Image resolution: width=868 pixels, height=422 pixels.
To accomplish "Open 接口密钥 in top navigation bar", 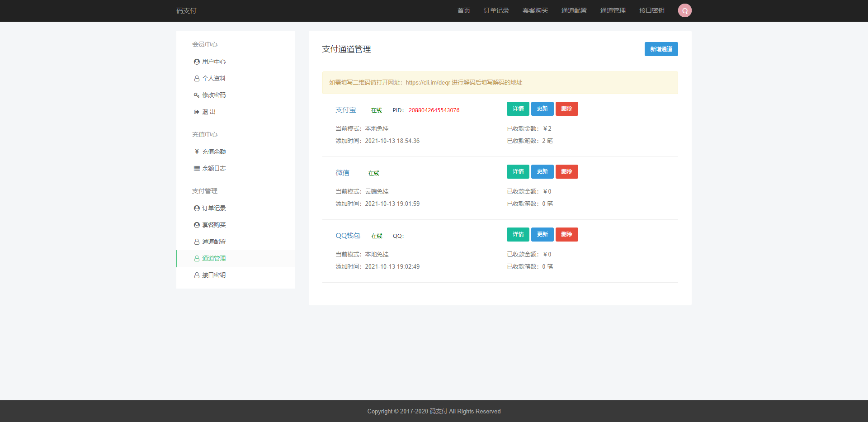I will (x=651, y=10).
